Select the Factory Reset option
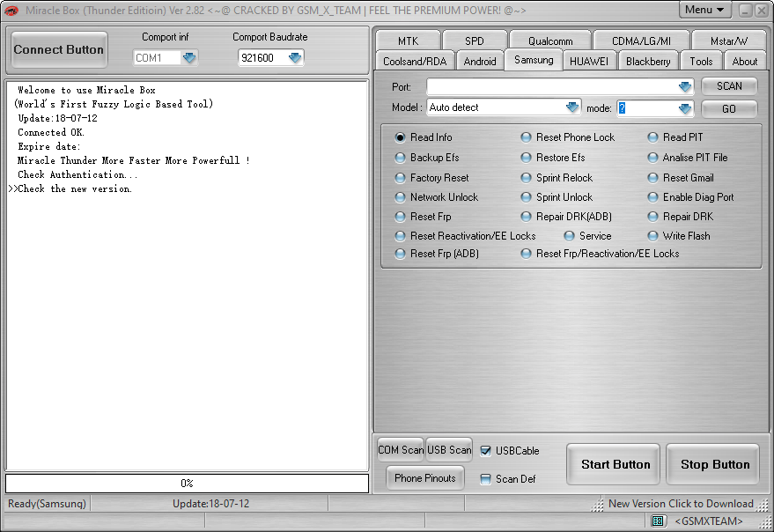The image size is (774, 532). (x=400, y=177)
